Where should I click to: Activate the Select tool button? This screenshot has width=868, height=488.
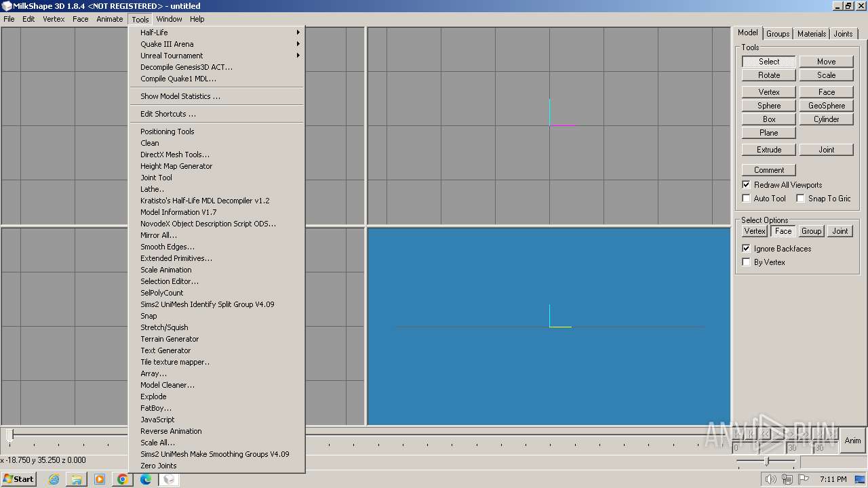point(769,62)
